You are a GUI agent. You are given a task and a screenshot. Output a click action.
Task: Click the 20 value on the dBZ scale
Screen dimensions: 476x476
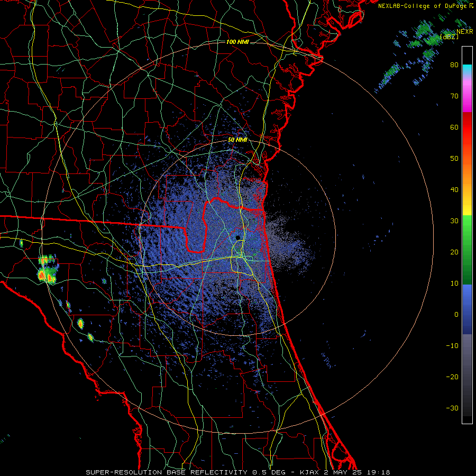[454, 252]
